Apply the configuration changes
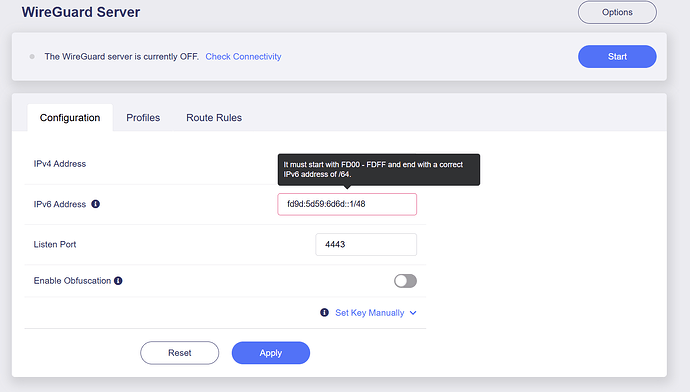This screenshot has width=690, height=392. click(x=271, y=353)
